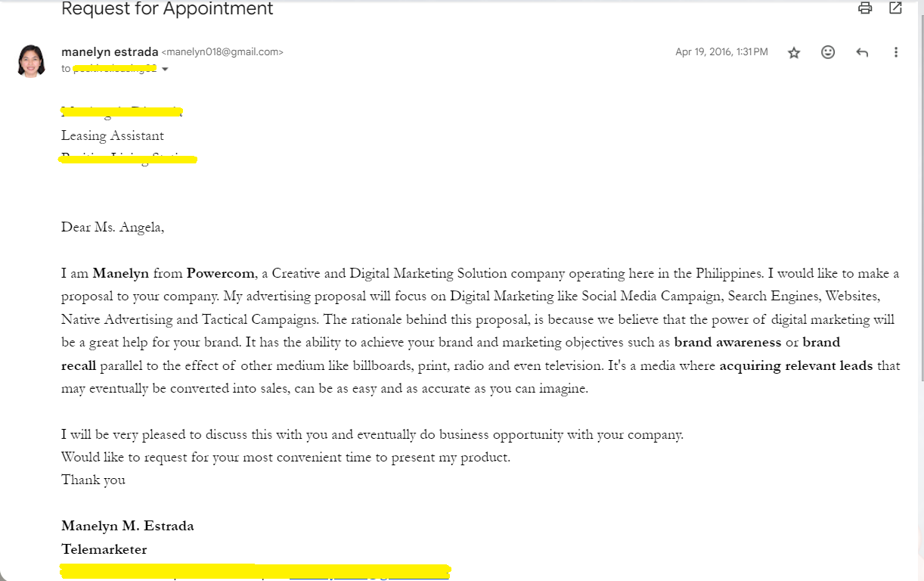Image resolution: width=924 pixels, height=581 pixels.
Task: Add an emoji reaction to the email
Action: [828, 52]
